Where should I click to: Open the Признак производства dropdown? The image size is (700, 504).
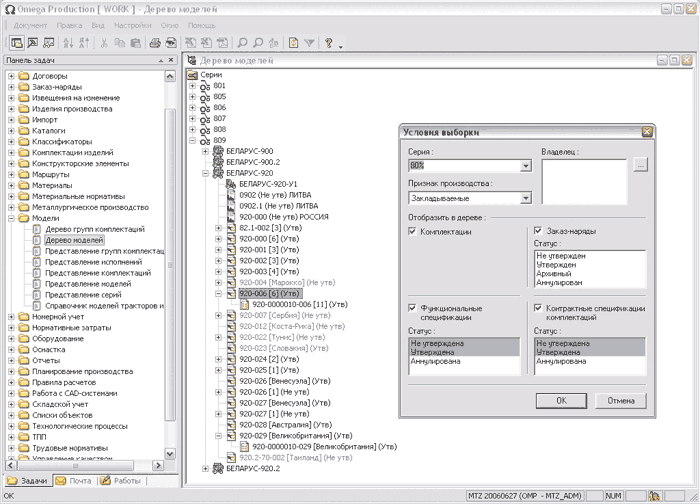(x=526, y=198)
